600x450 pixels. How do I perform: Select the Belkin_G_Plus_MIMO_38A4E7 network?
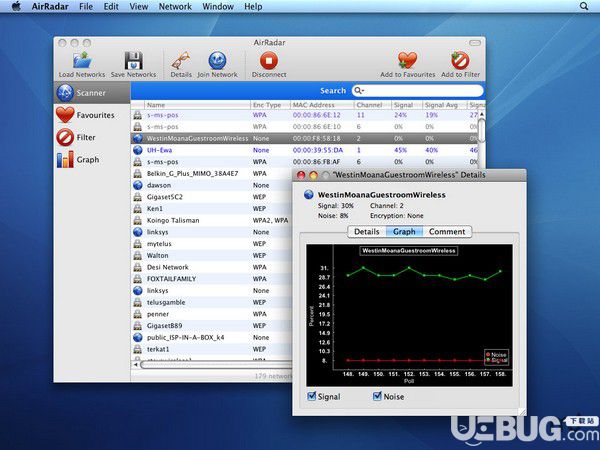[192, 173]
